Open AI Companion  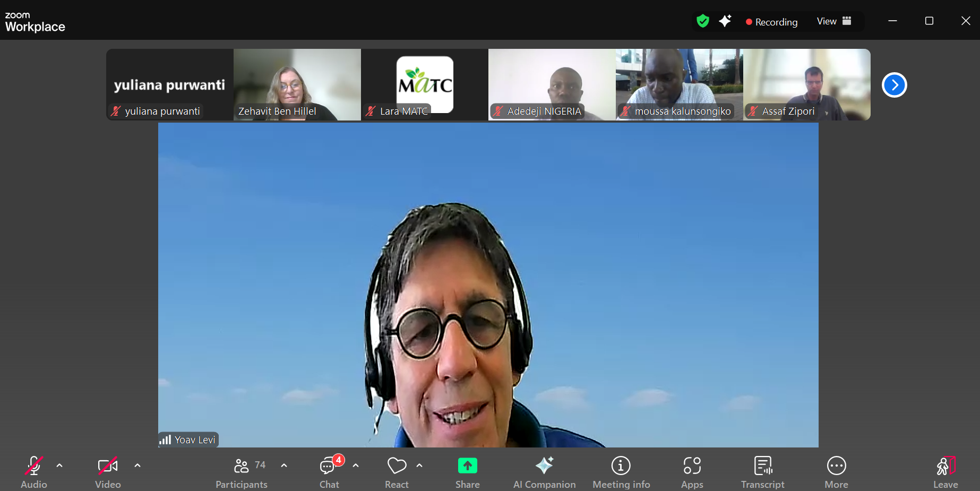pyautogui.click(x=544, y=472)
